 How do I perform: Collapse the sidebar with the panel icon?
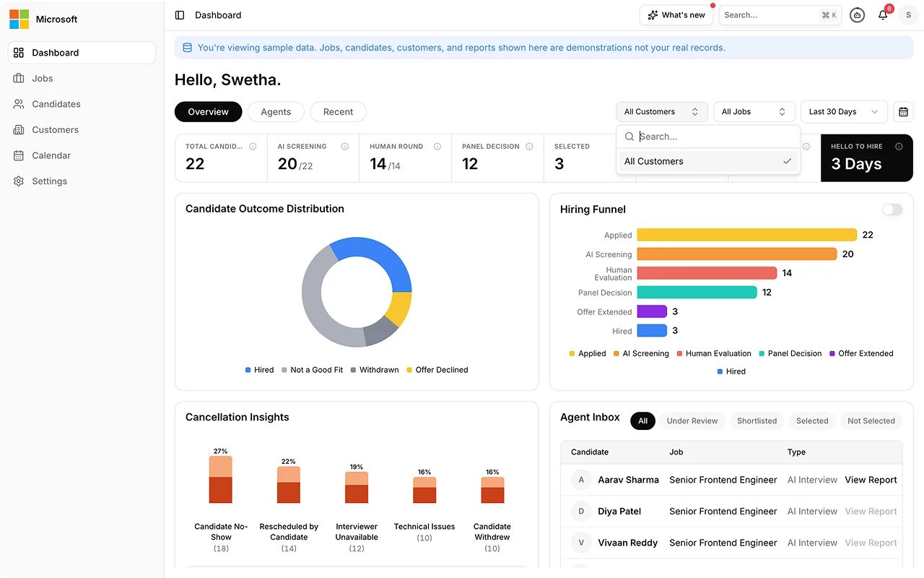click(180, 15)
